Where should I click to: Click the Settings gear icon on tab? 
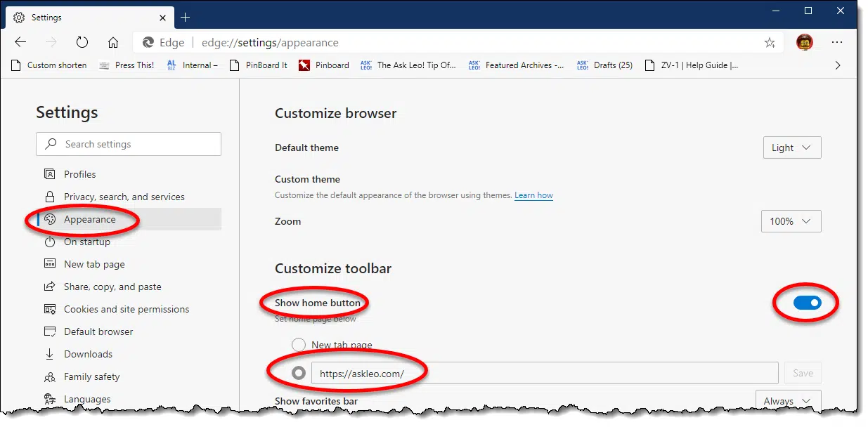[20, 17]
